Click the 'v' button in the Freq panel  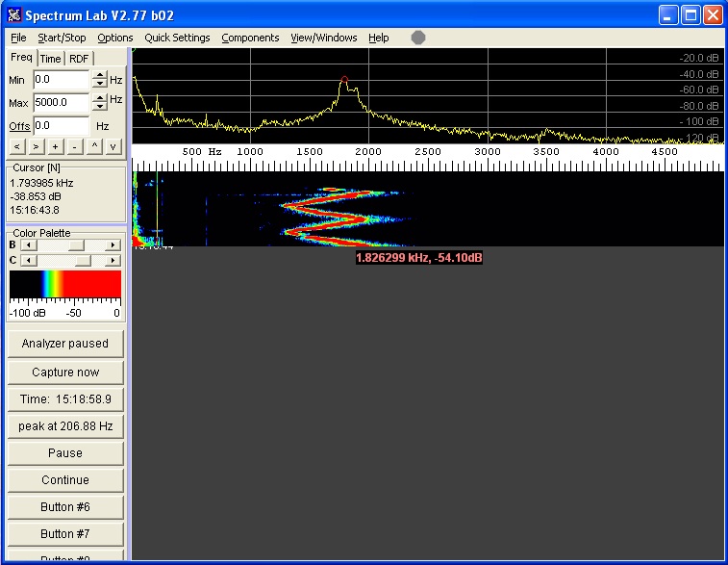[113, 146]
